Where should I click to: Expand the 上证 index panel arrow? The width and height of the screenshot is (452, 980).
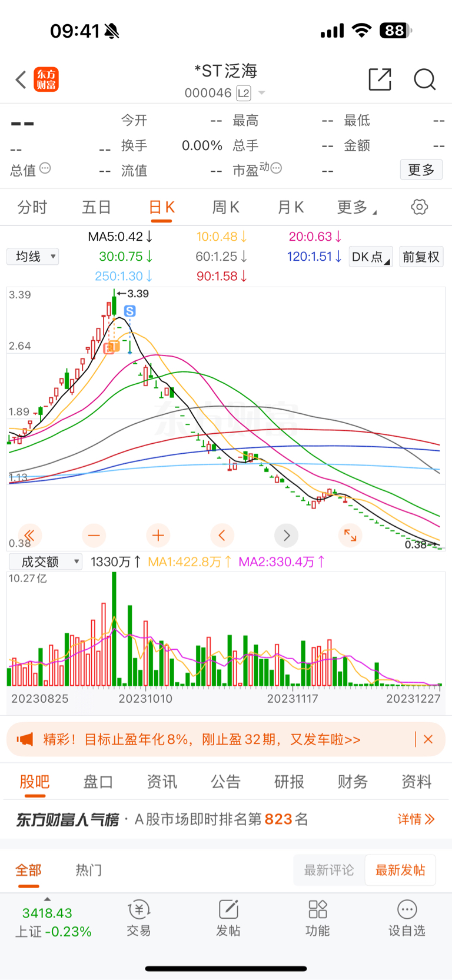coord(47,899)
